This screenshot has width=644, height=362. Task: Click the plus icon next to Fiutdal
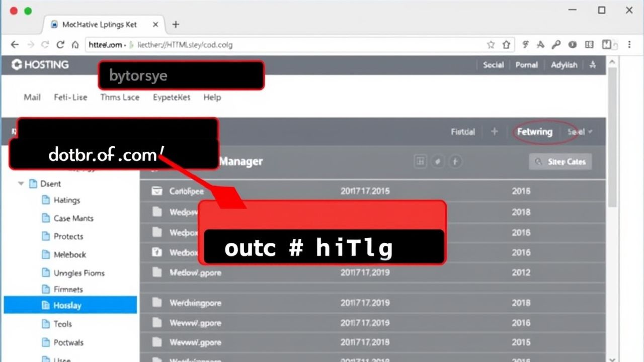pyautogui.click(x=495, y=132)
